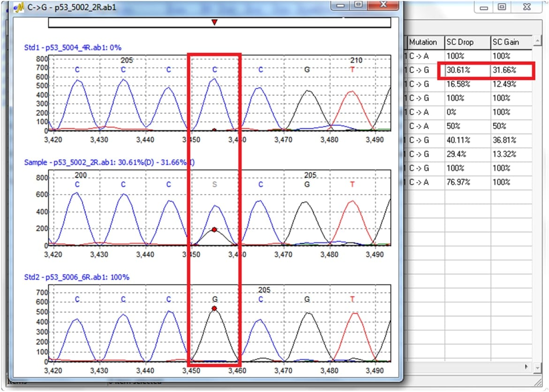Click the red triangle position marker
The image size is (549, 392).
[214, 22]
